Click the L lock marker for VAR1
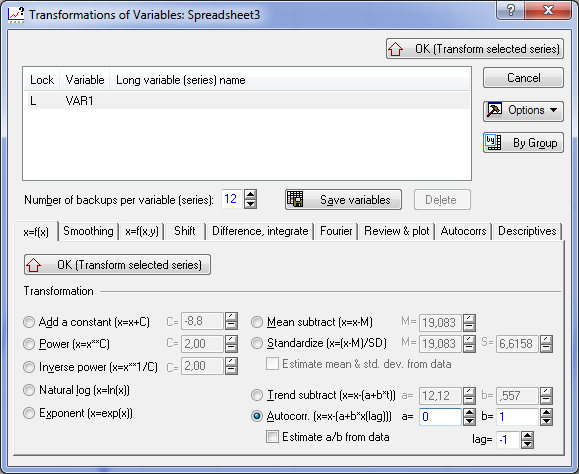The height and width of the screenshot is (474, 579). [x=33, y=101]
